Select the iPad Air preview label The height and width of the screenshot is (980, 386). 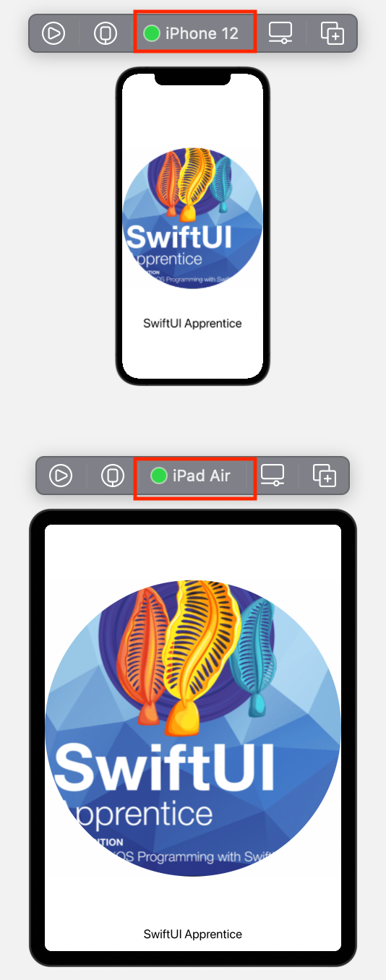[x=201, y=476]
